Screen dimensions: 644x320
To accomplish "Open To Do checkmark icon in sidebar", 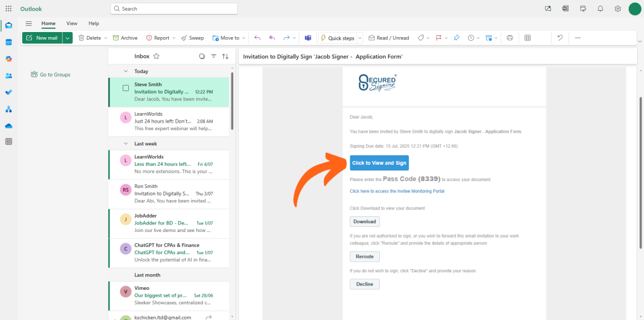I will pos(9,92).
